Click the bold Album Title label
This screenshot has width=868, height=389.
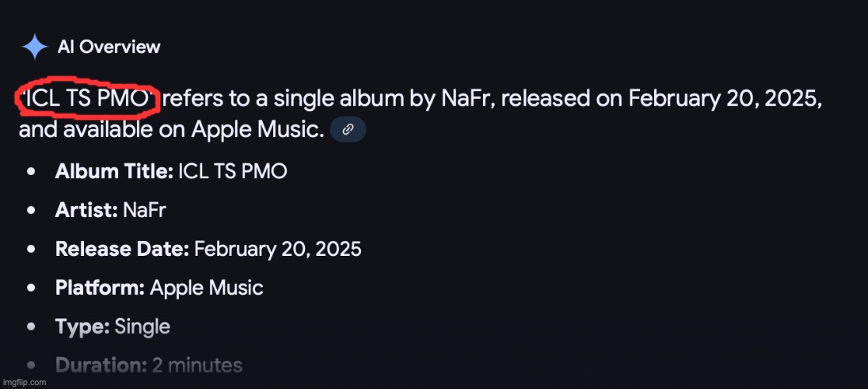tap(114, 171)
